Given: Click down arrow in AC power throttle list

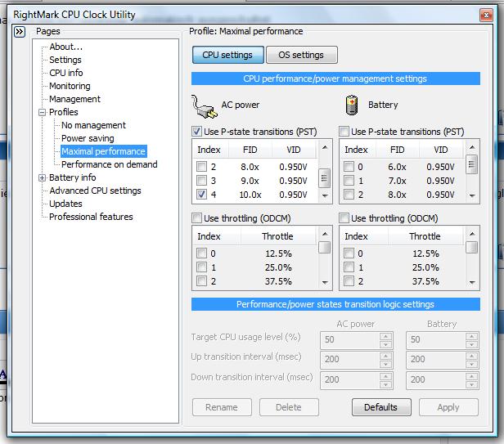Looking at the screenshot, I should pos(325,282).
